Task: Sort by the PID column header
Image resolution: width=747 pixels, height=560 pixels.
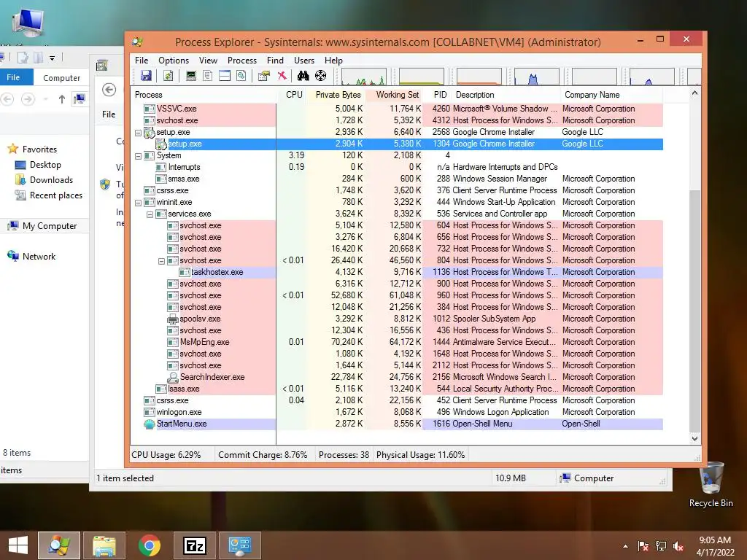Action: pos(438,95)
